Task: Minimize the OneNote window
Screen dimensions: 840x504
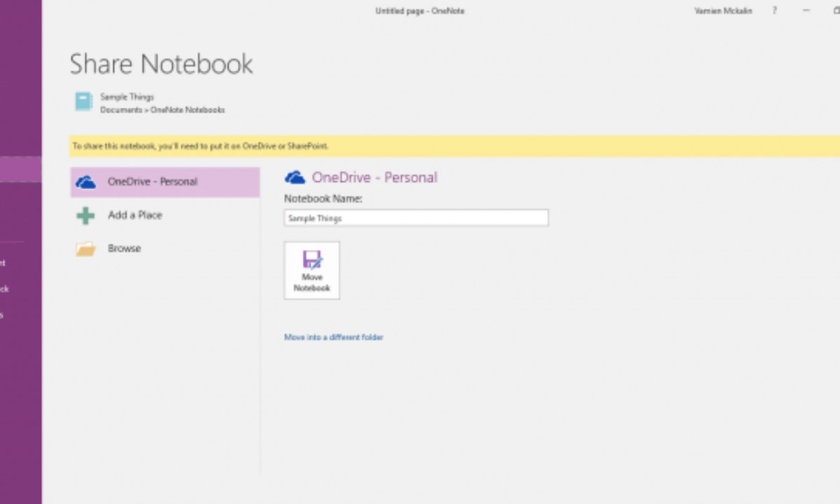Action: [x=806, y=10]
